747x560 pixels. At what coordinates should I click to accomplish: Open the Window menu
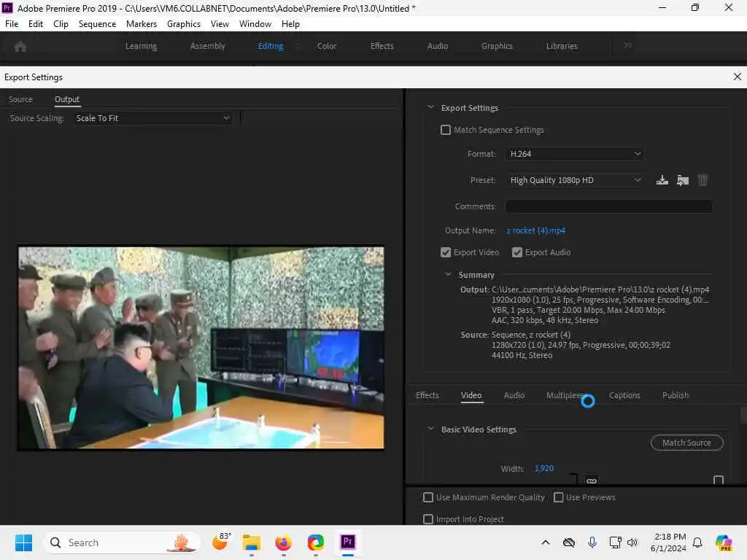tap(255, 24)
